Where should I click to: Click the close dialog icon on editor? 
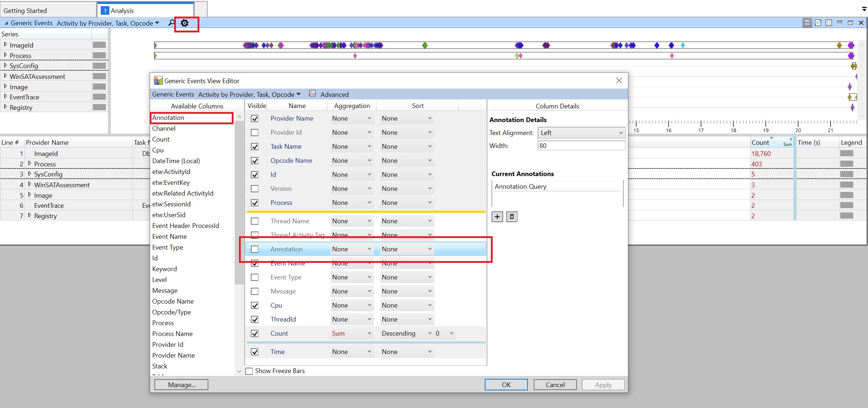(619, 80)
